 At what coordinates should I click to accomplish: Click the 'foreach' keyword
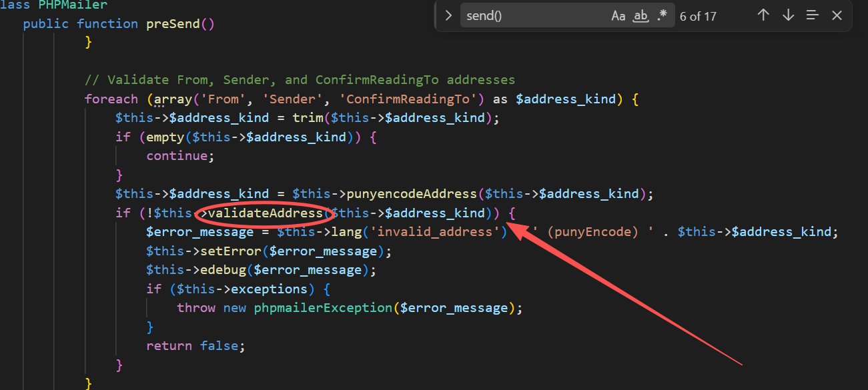[x=111, y=99]
